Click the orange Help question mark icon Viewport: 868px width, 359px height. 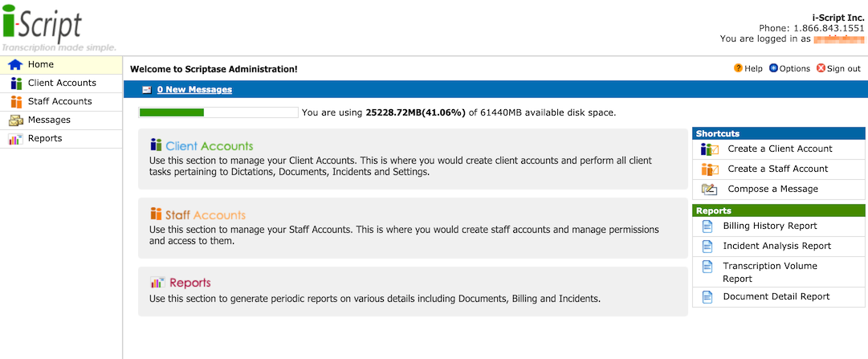click(x=738, y=68)
